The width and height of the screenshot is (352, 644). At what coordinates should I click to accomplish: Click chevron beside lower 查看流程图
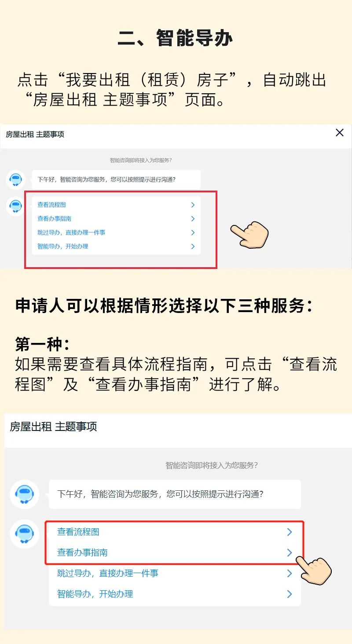(x=290, y=532)
